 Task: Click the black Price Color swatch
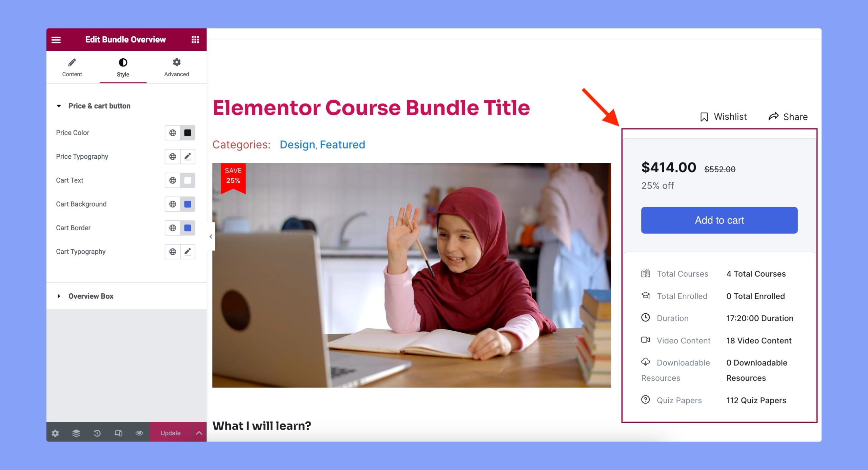(187, 133)
